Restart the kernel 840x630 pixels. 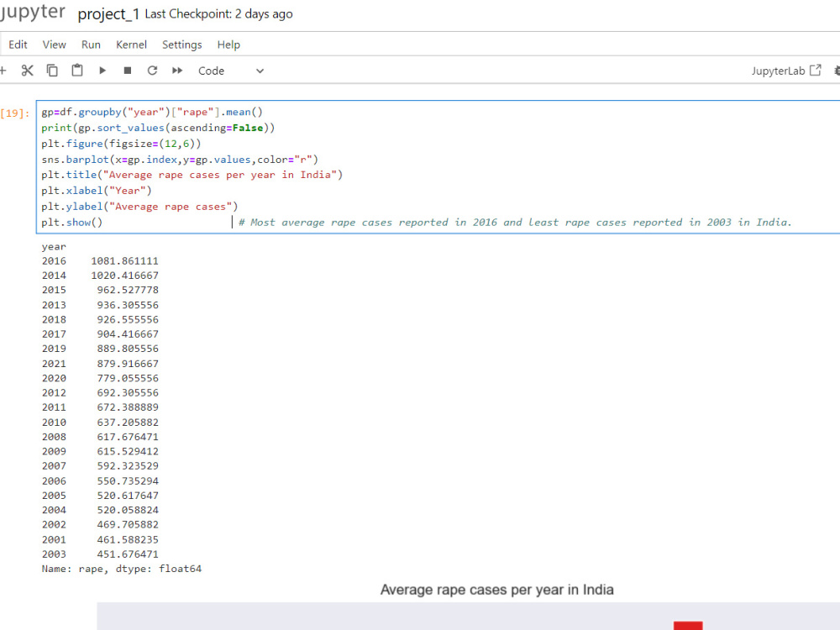coord(152,71)
